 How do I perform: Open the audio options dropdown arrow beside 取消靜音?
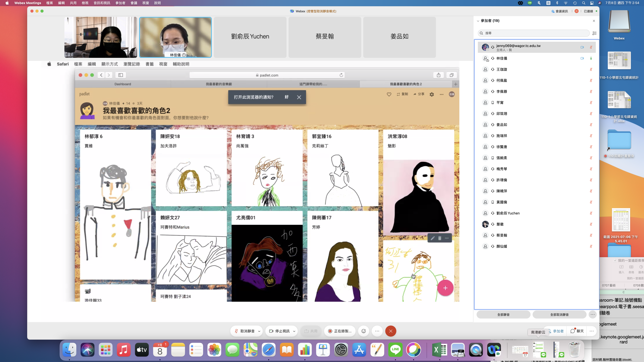259,331
